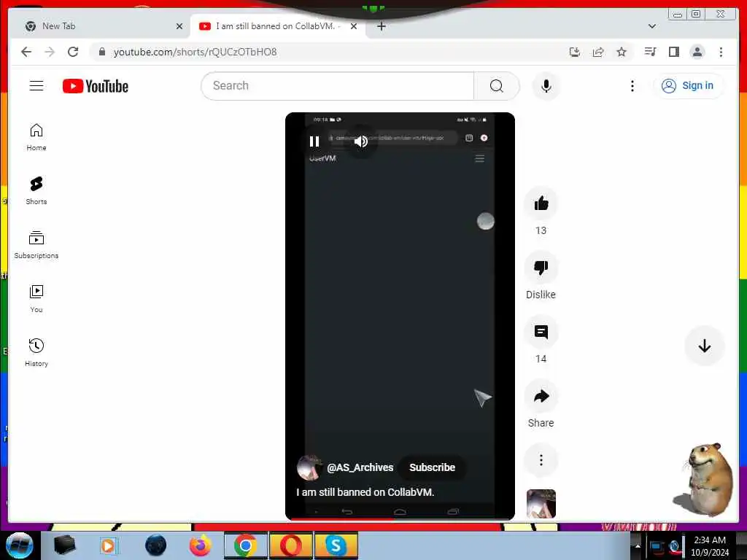Open the YouTube hamburger guide menu

[x=36, y=86]
